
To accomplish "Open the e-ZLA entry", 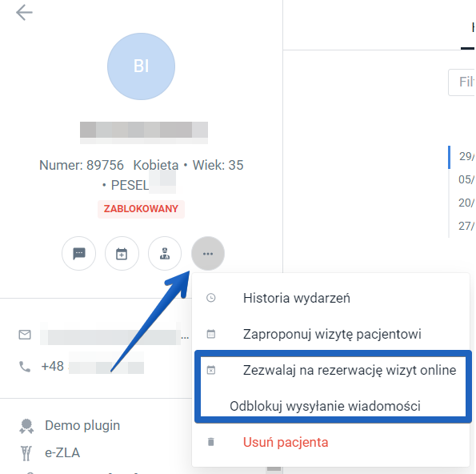I will (x=62, y=452).
